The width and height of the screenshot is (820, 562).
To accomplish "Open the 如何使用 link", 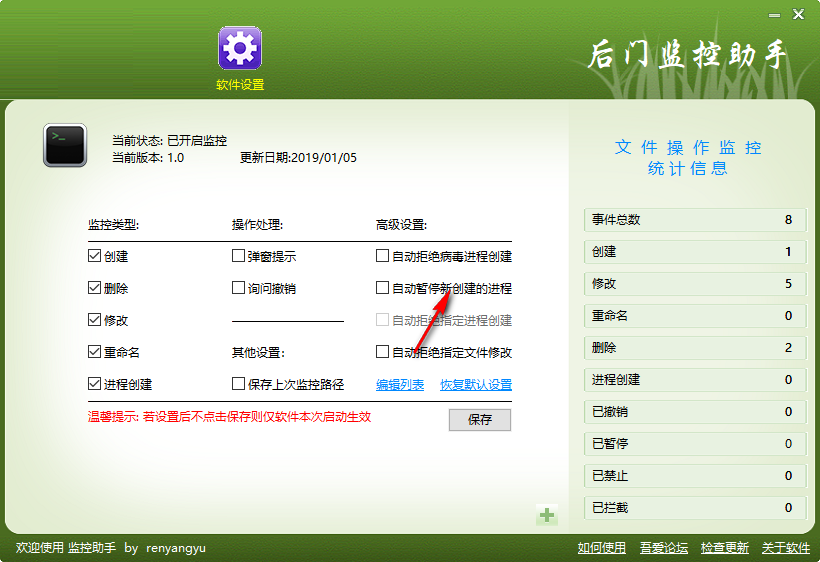I will (601, 548).
